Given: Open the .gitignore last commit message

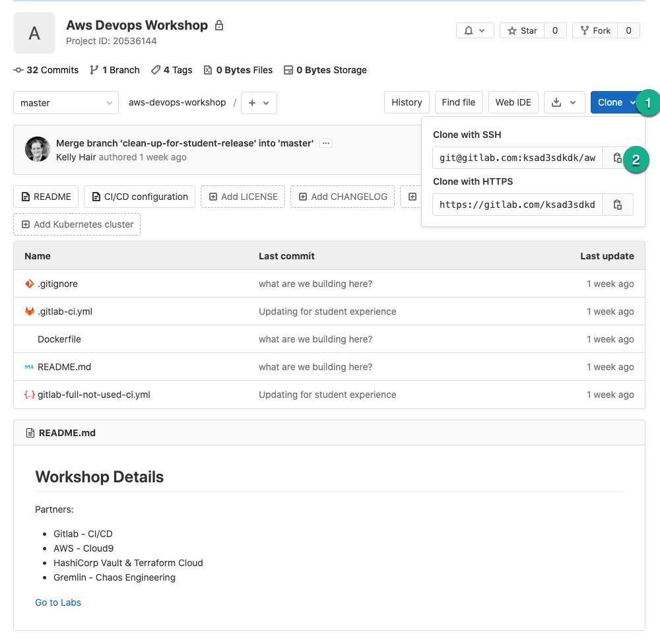Looking at the screenshot, I should (315, 284).
